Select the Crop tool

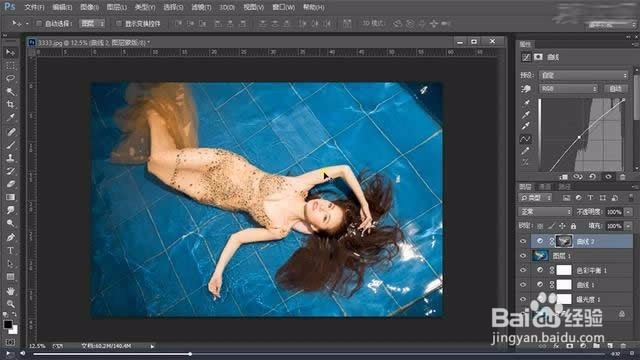[11, 104]
